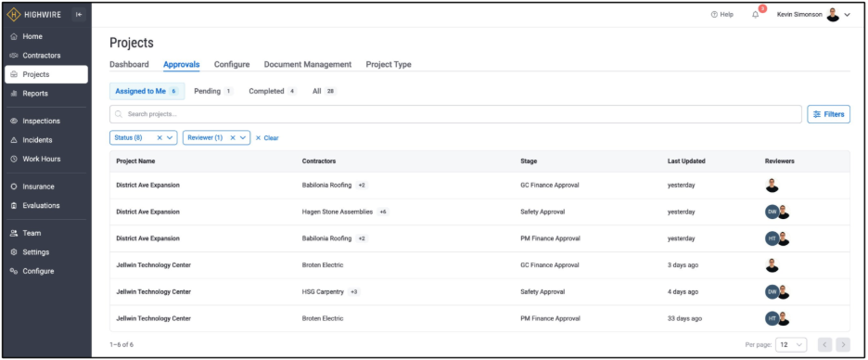Select the Completed filter tab

click(273, 91)
